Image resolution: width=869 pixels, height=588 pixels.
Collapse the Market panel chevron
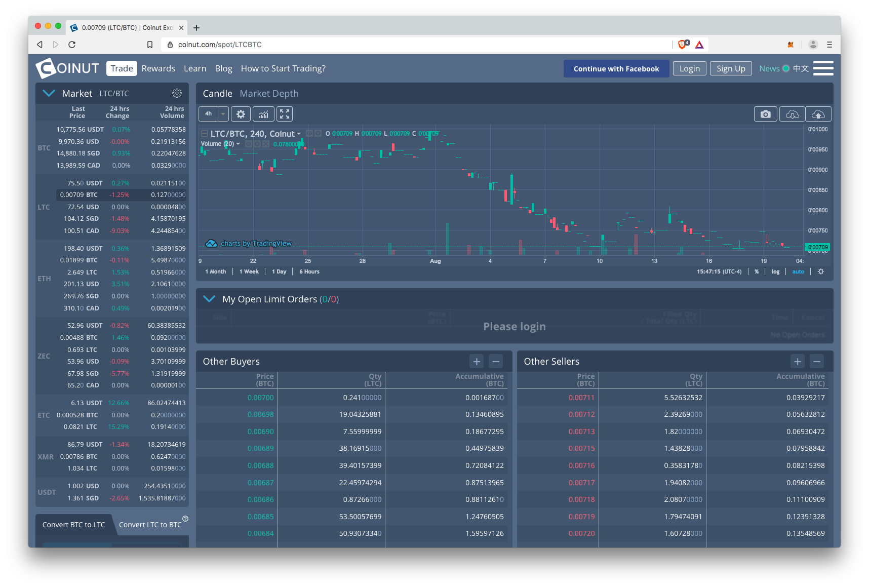click(49, 93)
